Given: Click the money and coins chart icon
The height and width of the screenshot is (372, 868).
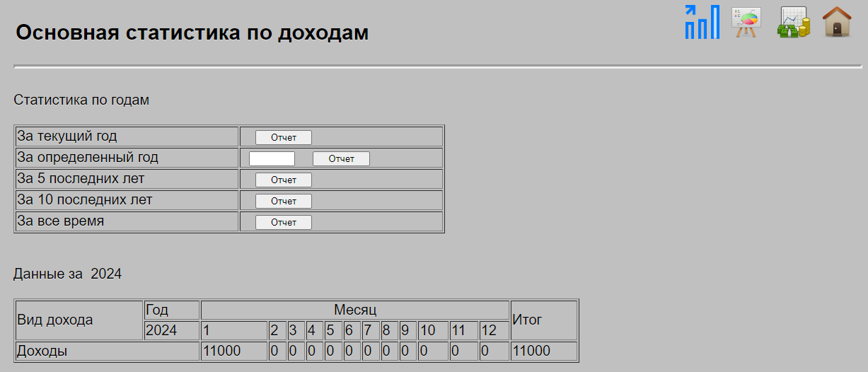Looking at the screenshot, I should (x=793, y=22).
